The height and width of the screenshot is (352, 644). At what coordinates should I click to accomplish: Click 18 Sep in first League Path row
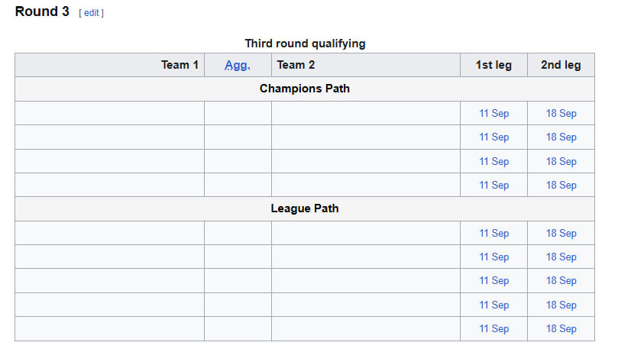tap(561, 234)
